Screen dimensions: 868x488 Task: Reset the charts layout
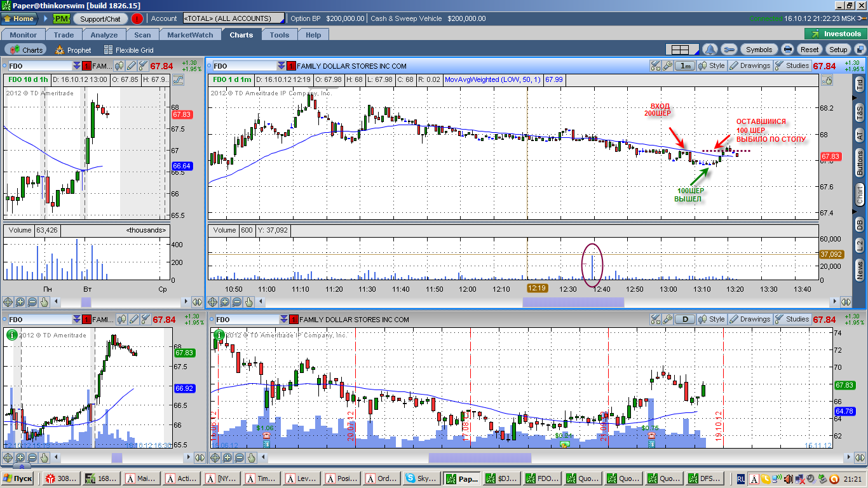click(x=810, y=50)
